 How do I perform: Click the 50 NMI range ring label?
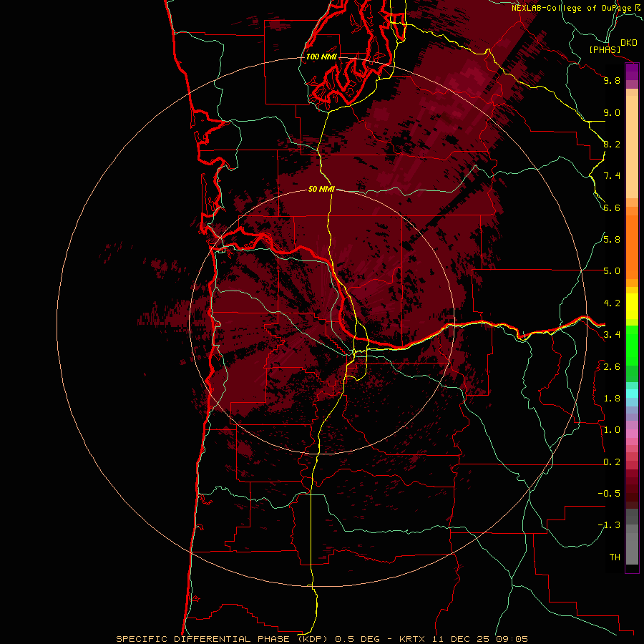click(x=321, y=189)
